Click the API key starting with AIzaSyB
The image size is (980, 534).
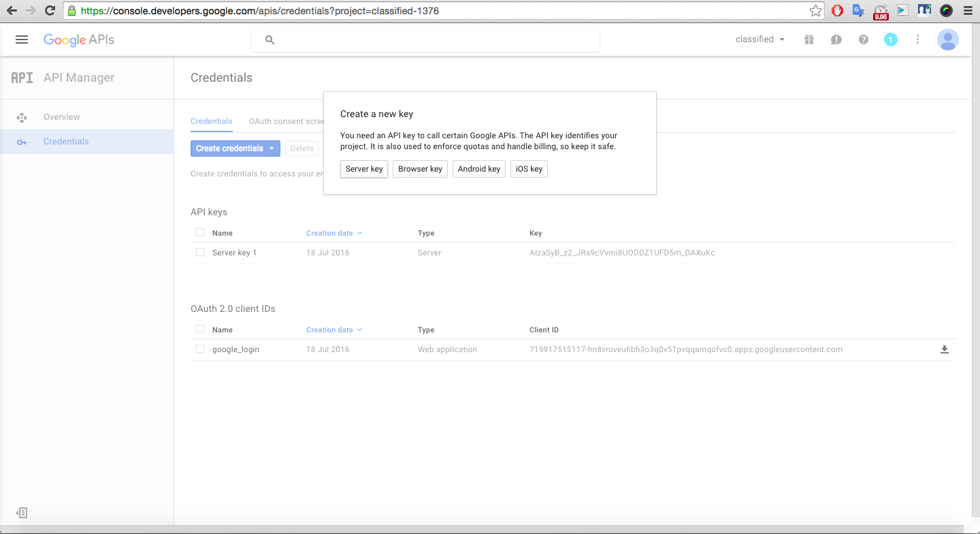tap(622, 253)
